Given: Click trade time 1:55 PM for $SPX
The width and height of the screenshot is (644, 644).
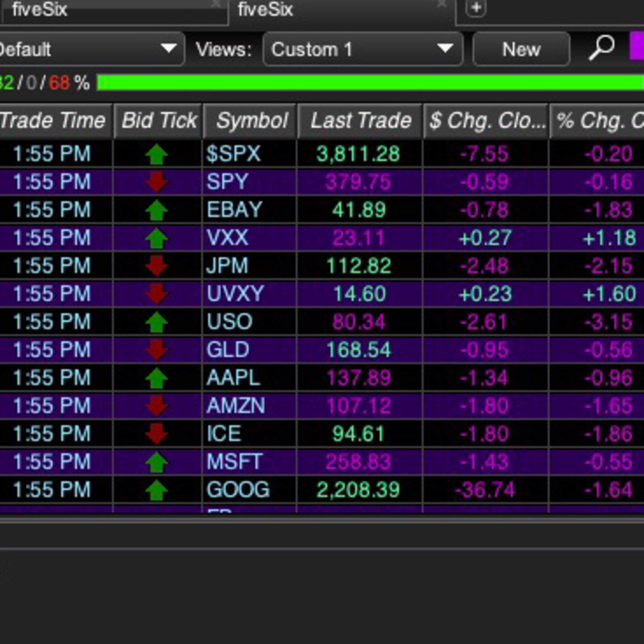Looking at the screenshot, I should coord(52,154).
